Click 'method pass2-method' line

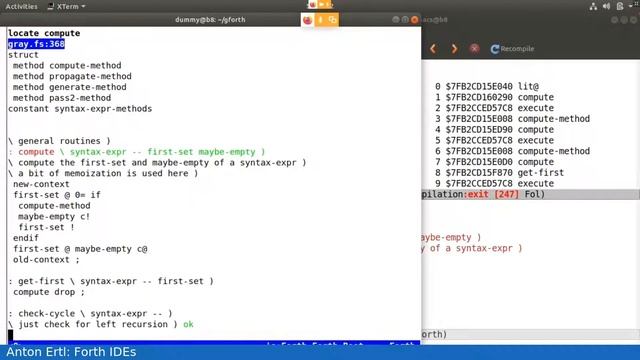[x=62, y=98]
